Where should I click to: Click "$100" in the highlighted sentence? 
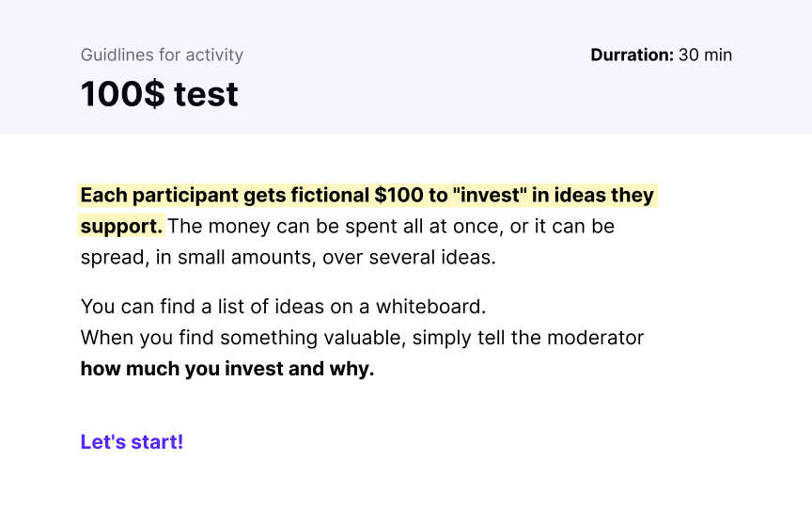coord(398,196)
